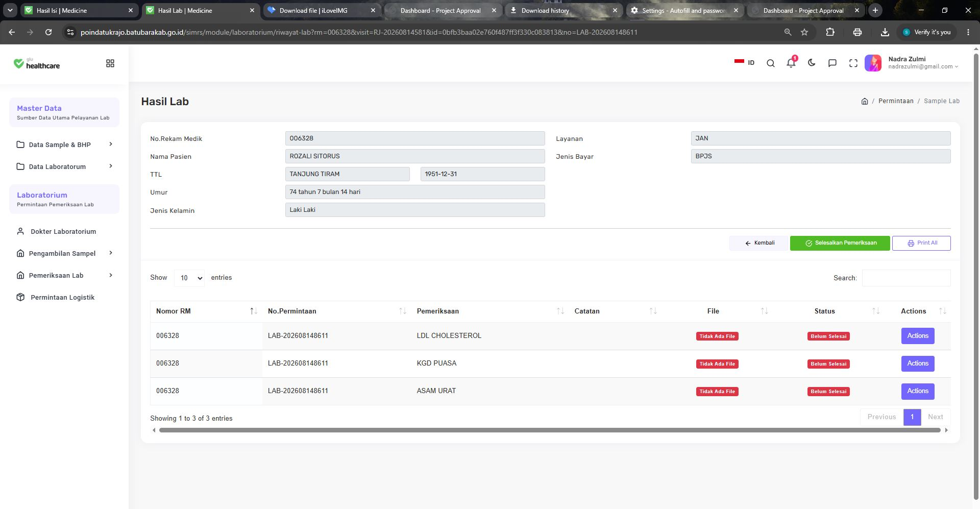Go back in browser history
The image size is (980, 509).
pyautogui.click(x=12, y=32)
